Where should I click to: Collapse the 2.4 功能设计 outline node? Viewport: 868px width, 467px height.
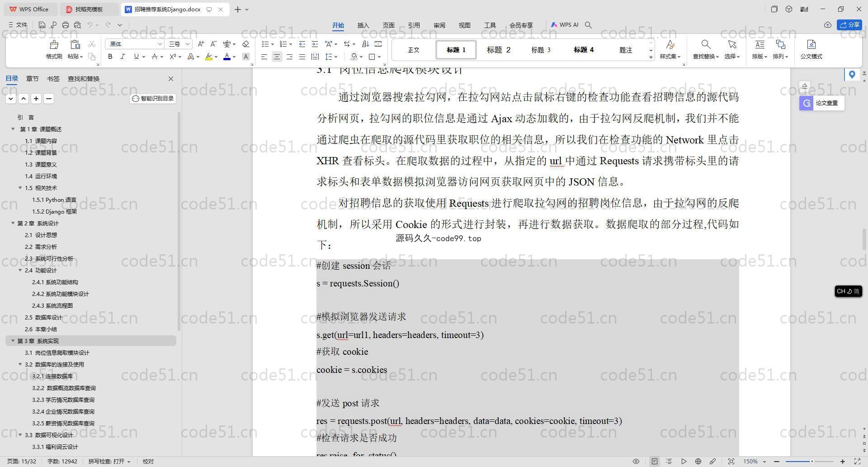[20, 270]
